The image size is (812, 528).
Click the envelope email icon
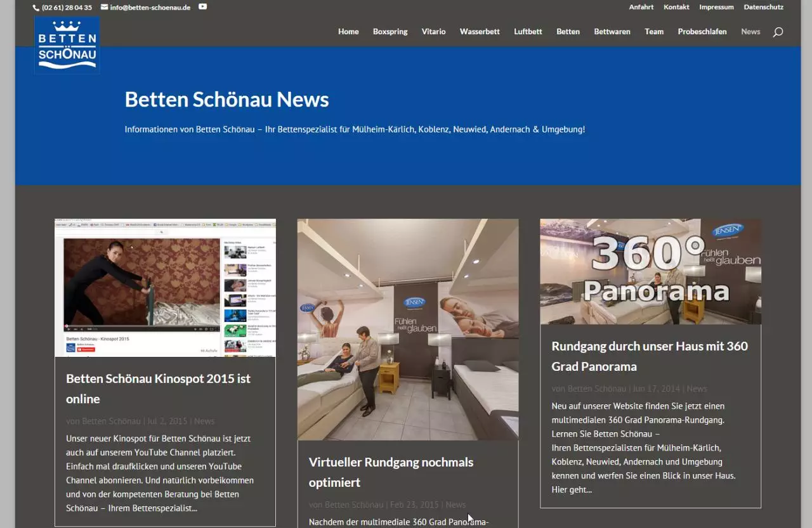pos(104,8)
